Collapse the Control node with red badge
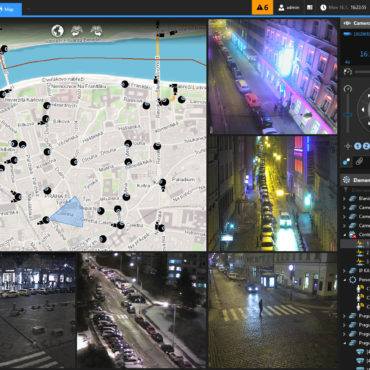Screen dimensions: 370x370 (344, 235)
